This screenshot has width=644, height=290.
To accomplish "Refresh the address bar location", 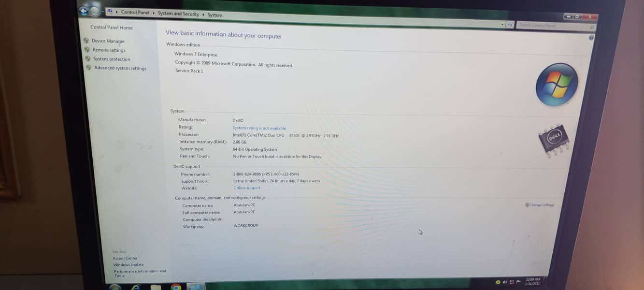I will pos(510,25).
